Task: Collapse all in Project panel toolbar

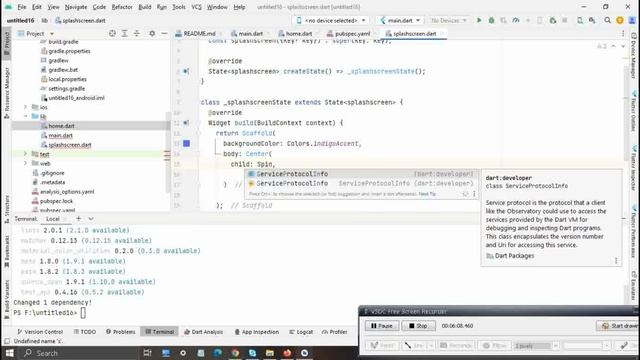Action: point(137,33)
